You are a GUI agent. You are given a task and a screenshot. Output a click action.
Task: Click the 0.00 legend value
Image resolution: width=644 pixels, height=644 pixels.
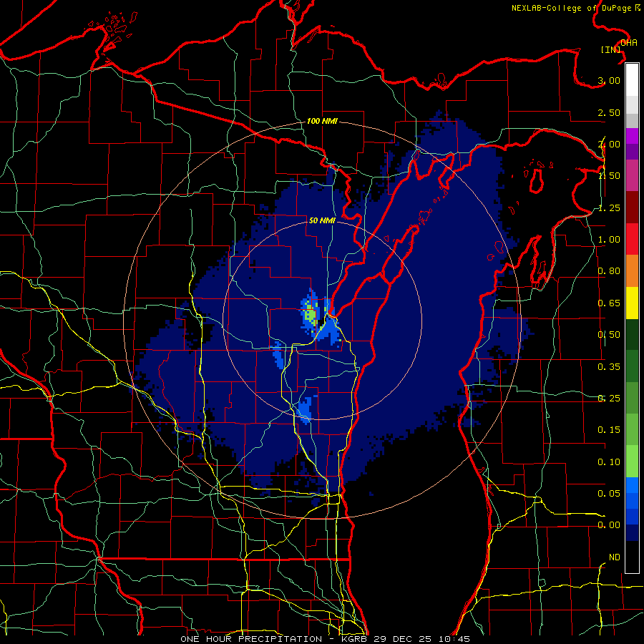click(609, 525)
